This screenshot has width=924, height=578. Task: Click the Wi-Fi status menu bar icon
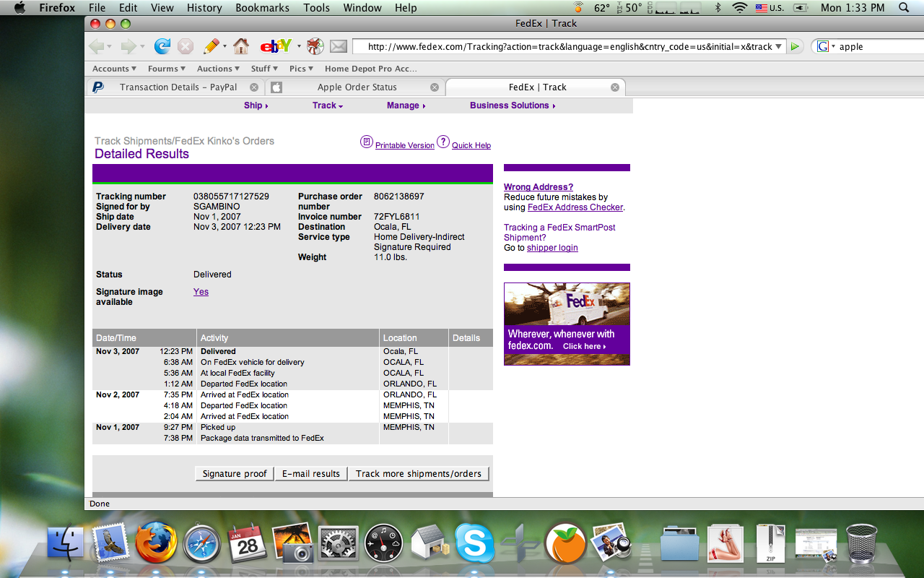pyautogui.click(x=739, y=8)
